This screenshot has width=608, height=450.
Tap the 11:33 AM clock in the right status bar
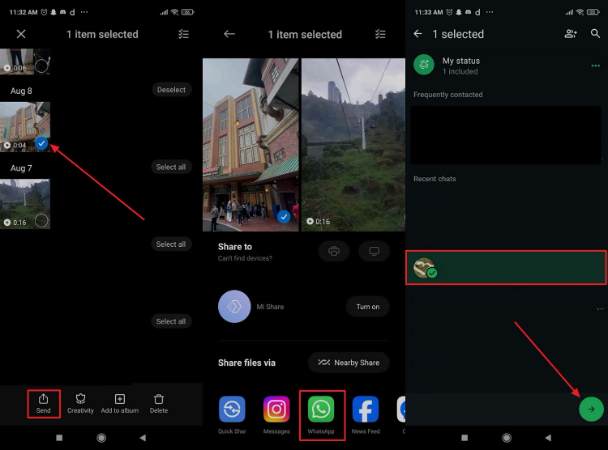point(428,12)
